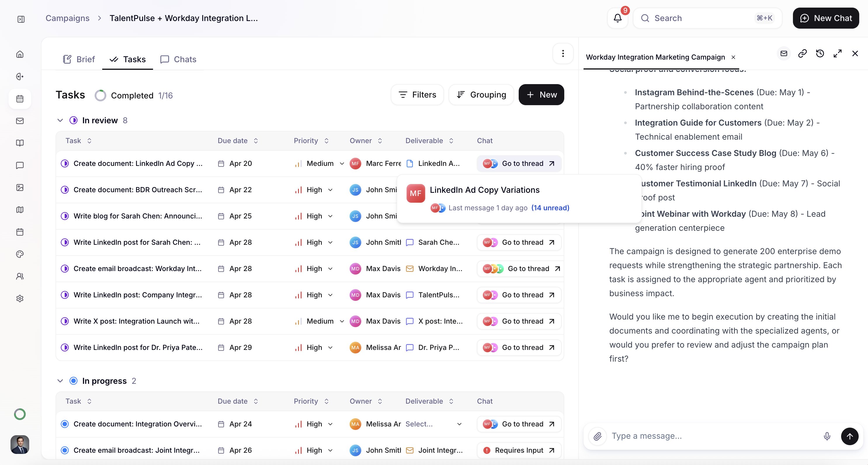Click the Completed 1/16 progress ring
Screen dimensions: 868x465
pos(100,95)
